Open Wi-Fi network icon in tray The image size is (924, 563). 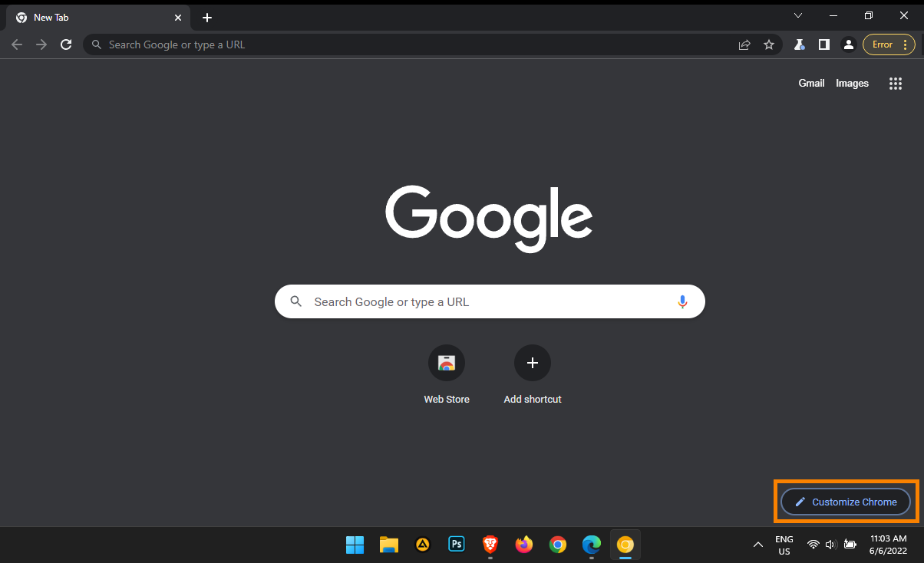813,545
